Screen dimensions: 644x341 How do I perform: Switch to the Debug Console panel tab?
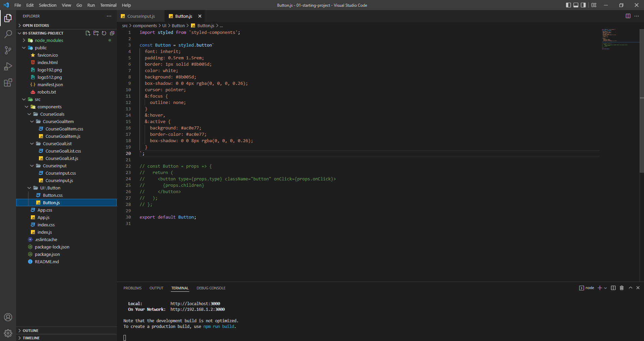(x=211, y=288)
